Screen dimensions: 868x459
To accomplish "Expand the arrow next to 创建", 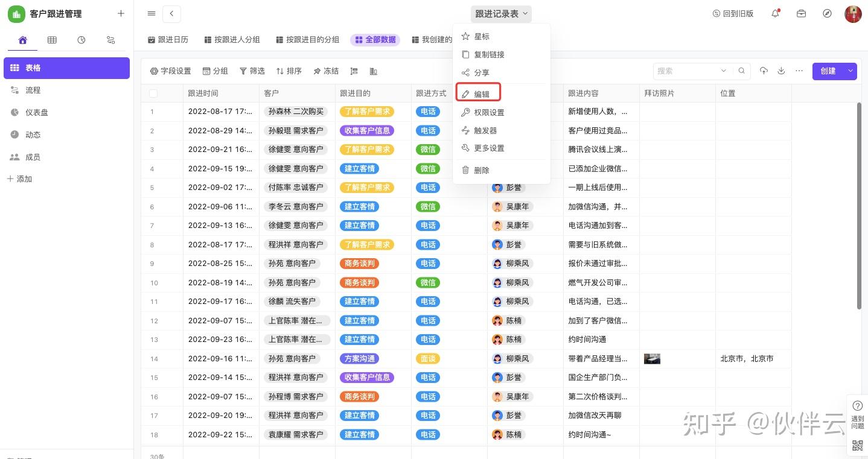I will (851, 71).
